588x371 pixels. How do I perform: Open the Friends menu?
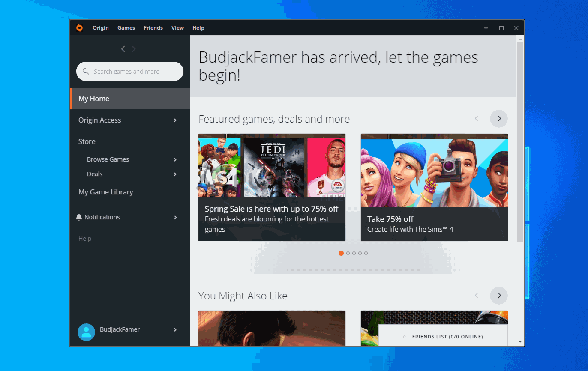click(x=153, y=28)
